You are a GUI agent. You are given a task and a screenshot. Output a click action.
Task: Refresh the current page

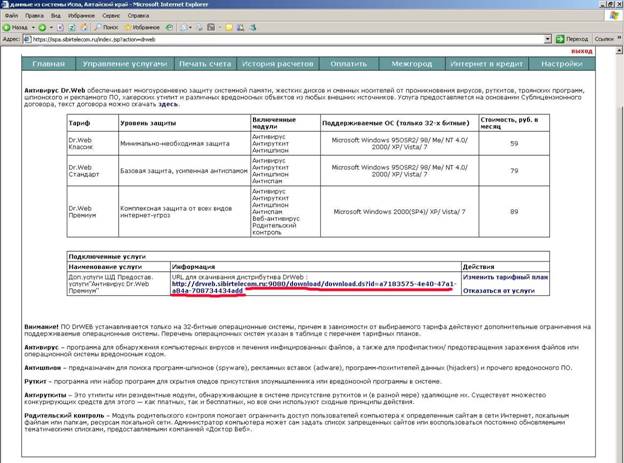[72, 27]
